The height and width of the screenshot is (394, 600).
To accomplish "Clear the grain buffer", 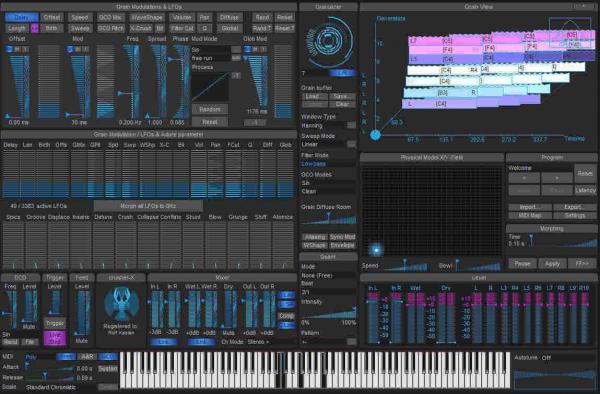I will coord(342,104).
